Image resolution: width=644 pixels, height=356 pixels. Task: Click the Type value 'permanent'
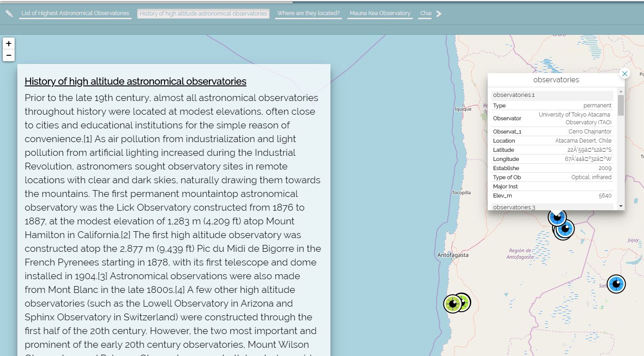tap(597, 106)
